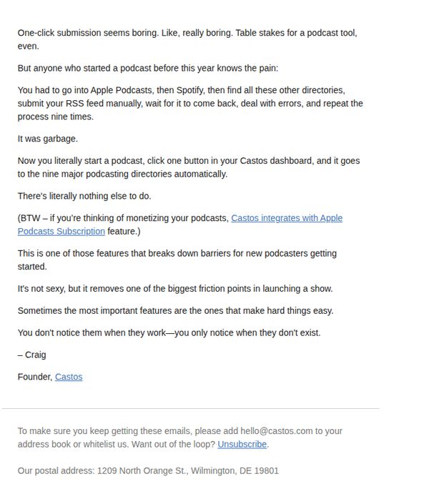Screen dimensions: 429x504
Task: Click the postal address line in footer
Action: (148, 470)
